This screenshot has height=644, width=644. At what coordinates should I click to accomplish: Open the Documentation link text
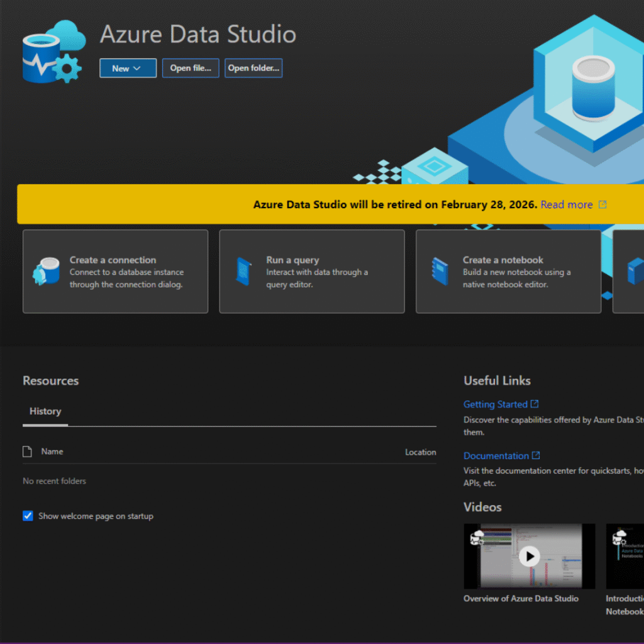496,456
